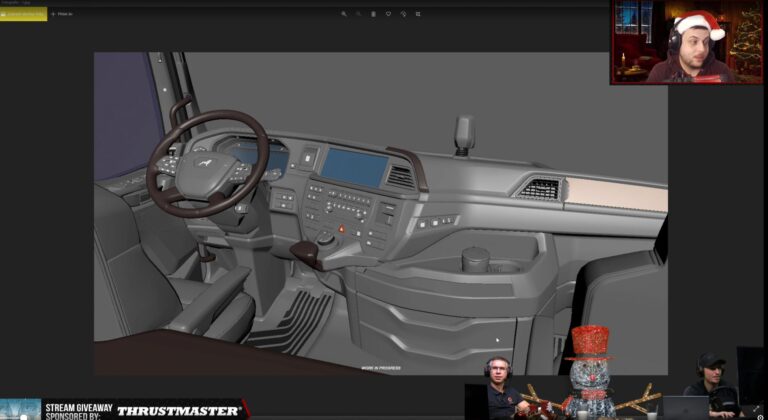Screen dimensions: 768x420
Task: Click the settings gear in bottom-right corner
Action: (761, 417)
